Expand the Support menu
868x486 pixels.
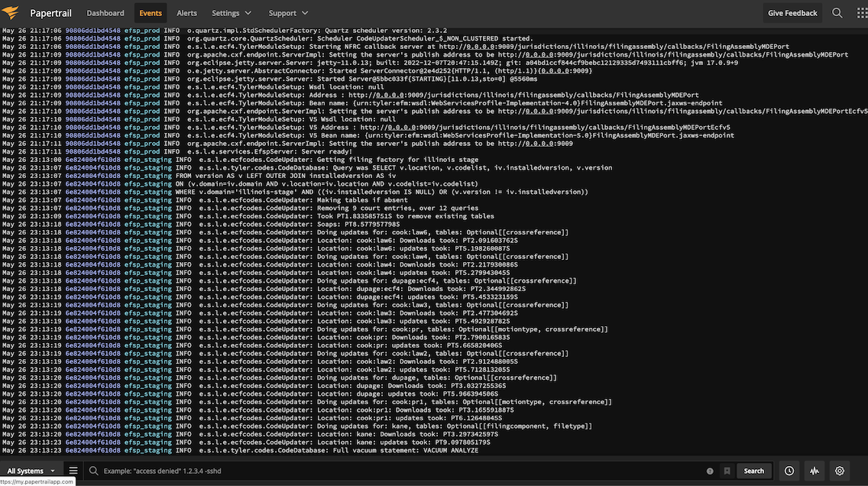click(x=288, y=13)
